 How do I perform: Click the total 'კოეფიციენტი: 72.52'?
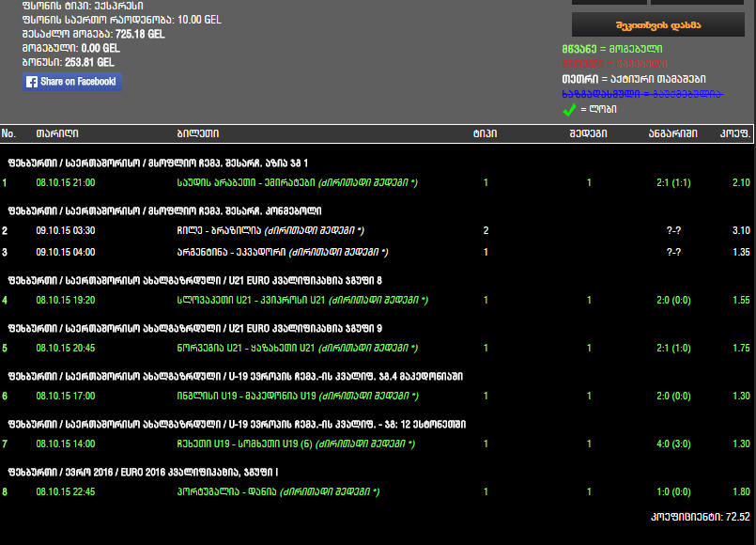click(700, 517)
